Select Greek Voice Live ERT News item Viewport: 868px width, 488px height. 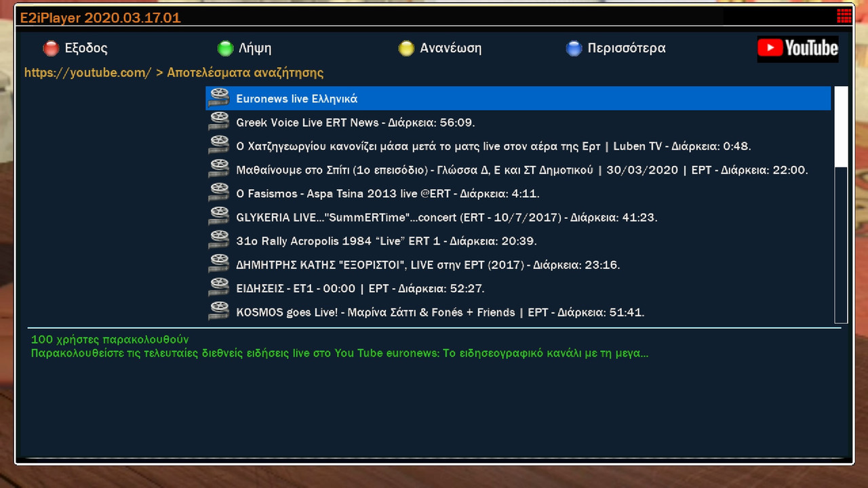518,122
